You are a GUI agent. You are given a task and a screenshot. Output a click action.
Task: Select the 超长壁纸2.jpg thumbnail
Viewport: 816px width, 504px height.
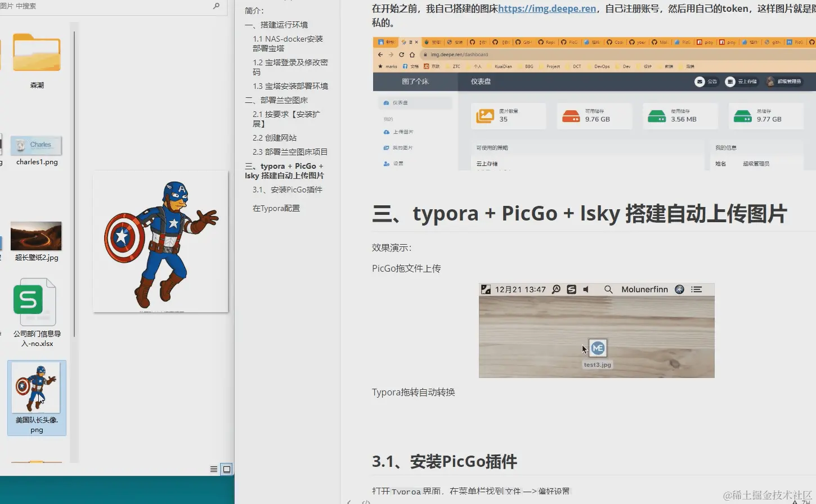(x=36, y=236)
